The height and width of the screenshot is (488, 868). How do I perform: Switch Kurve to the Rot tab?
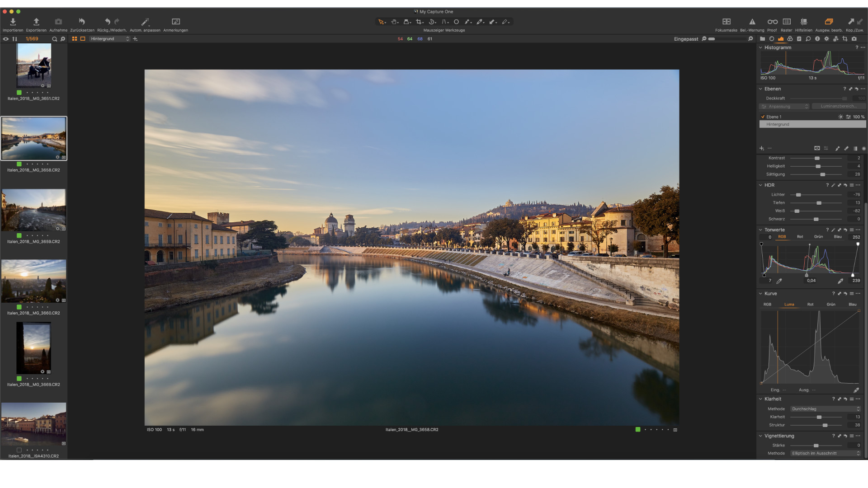coord(810,305)
